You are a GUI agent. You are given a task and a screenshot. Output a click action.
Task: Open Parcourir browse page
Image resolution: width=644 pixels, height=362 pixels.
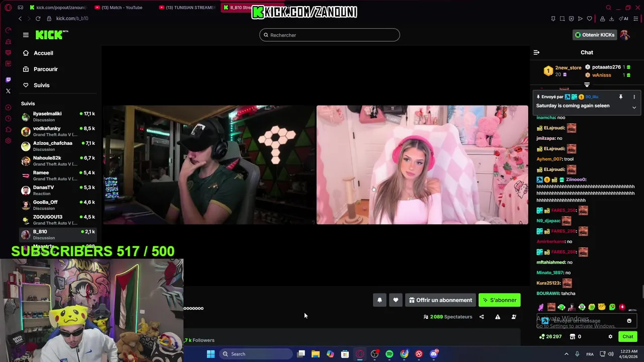click(40, 69)
